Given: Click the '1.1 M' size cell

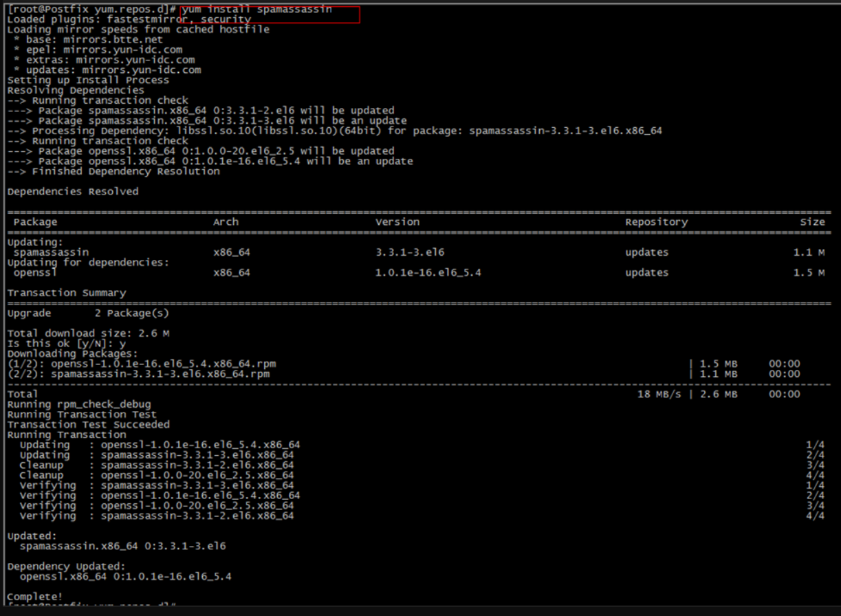Looking at the screenshot, I should pyautogui.click(x=809, y=252).
